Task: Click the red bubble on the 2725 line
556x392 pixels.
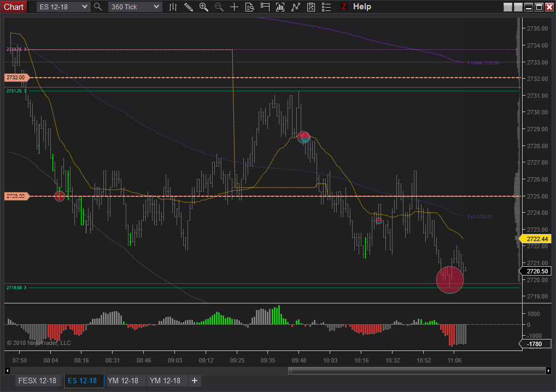Action: 60,196
